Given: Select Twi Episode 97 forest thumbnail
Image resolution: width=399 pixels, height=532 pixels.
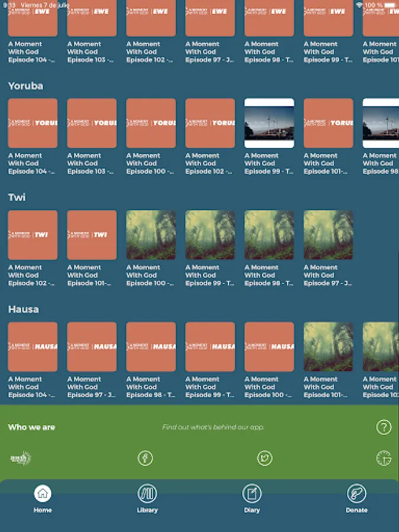Looking at the screenshot, I should click(329, 235).
